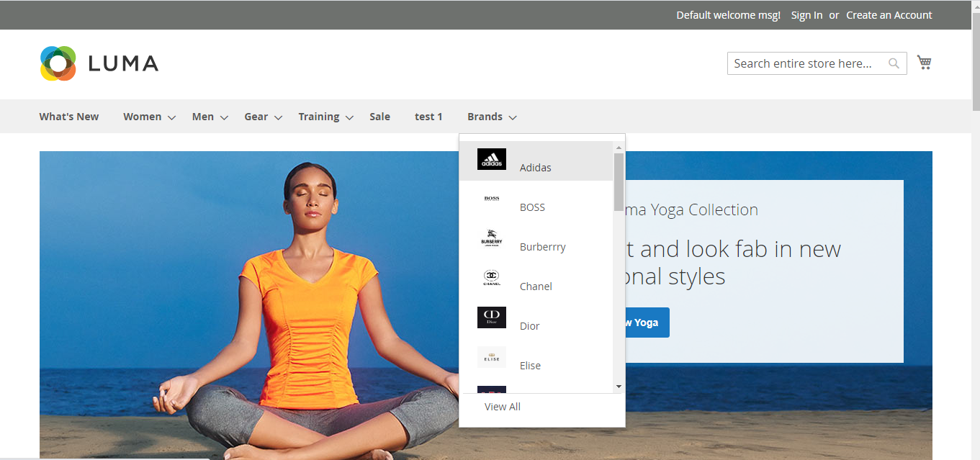Collapse the Brands dropdown arrow
This screenshot has height=460, width=980.
point(513,117)
